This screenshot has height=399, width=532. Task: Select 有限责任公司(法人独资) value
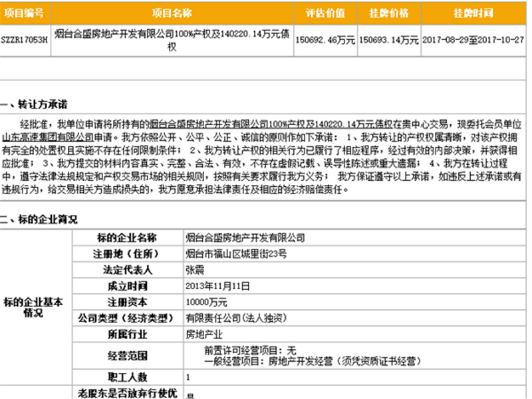click(237, 319)
